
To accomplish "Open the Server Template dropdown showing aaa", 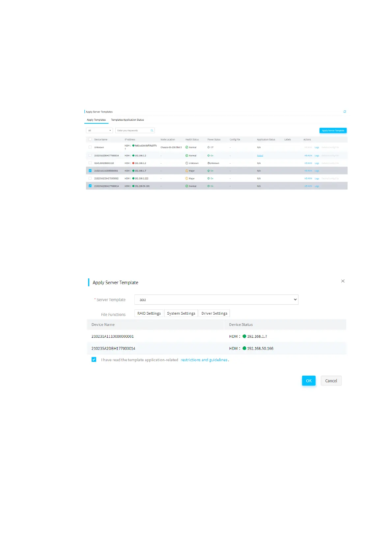I will 216,300.
